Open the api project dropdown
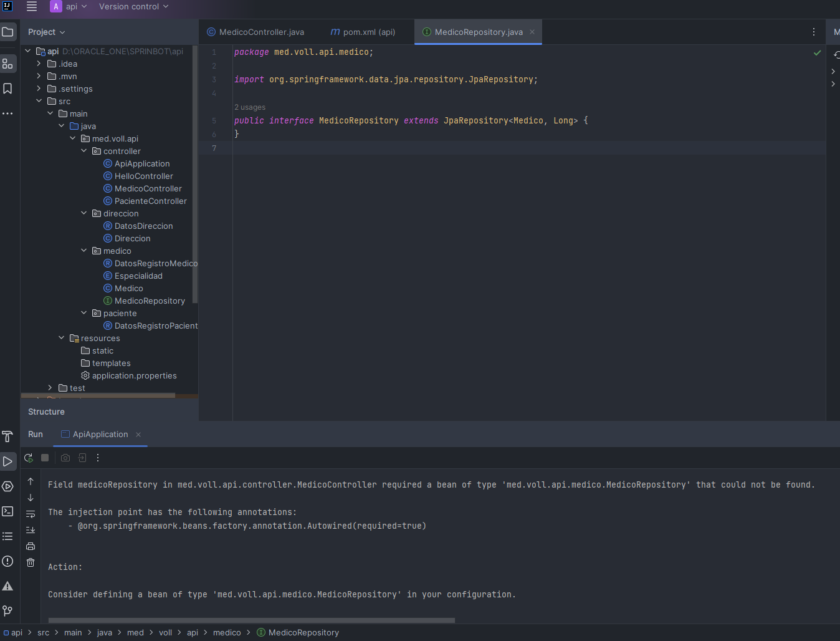The image size is (840, 641). click(69, 7)
